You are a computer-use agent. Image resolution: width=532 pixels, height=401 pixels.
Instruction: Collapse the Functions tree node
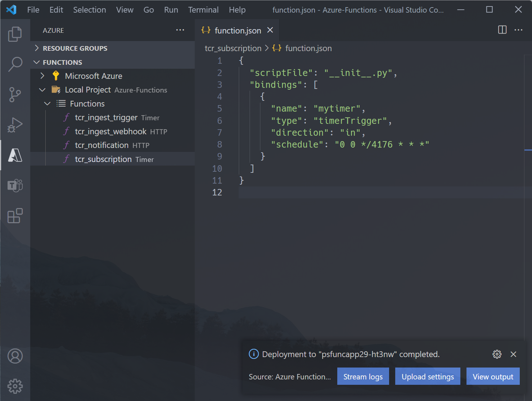pyautogui.click(x=47, y=104)
